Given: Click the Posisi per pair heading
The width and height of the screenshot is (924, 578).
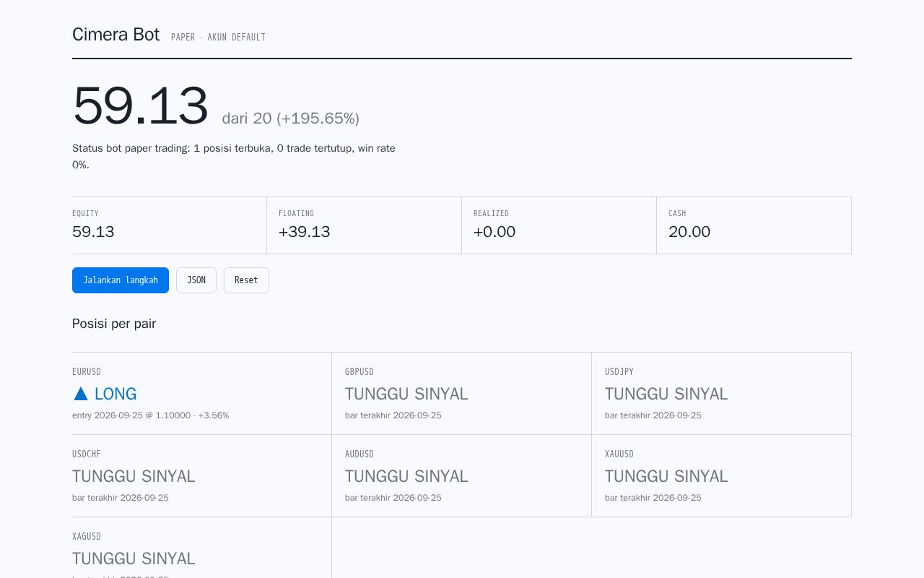Looking at the screenshot, I should 114,324.
